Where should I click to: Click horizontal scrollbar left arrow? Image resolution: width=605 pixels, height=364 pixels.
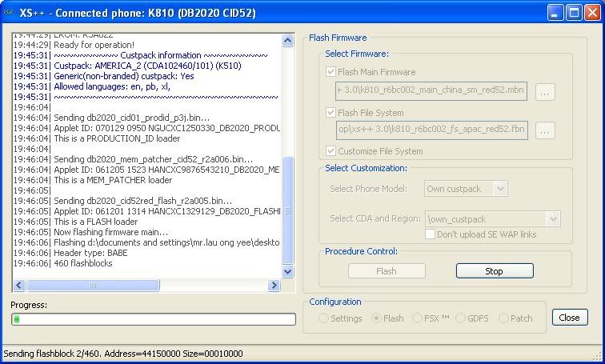pos(18,285)
